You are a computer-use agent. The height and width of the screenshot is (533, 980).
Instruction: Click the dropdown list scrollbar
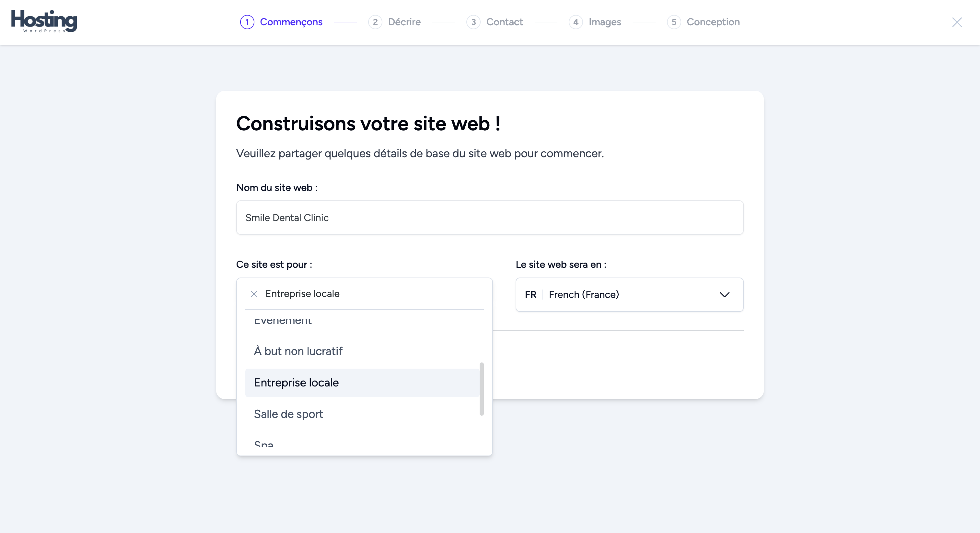click(482, 389)
